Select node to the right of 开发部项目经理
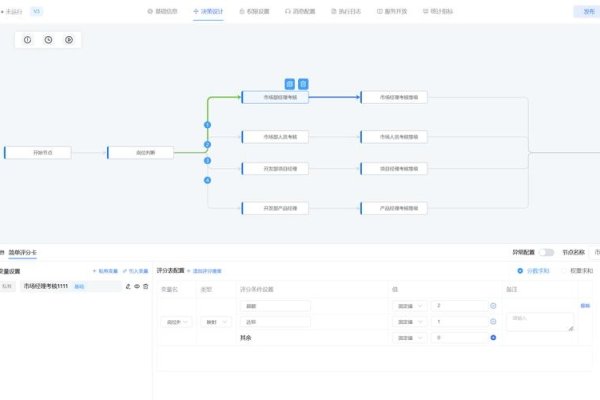 coord(394,168)
